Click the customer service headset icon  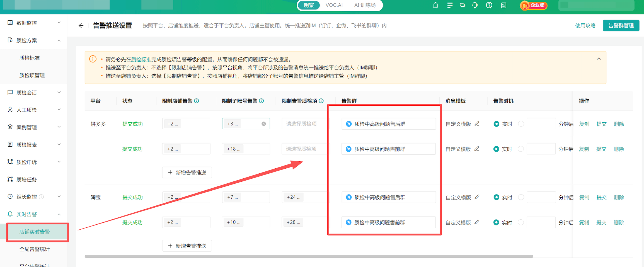(x=474, y=5)
